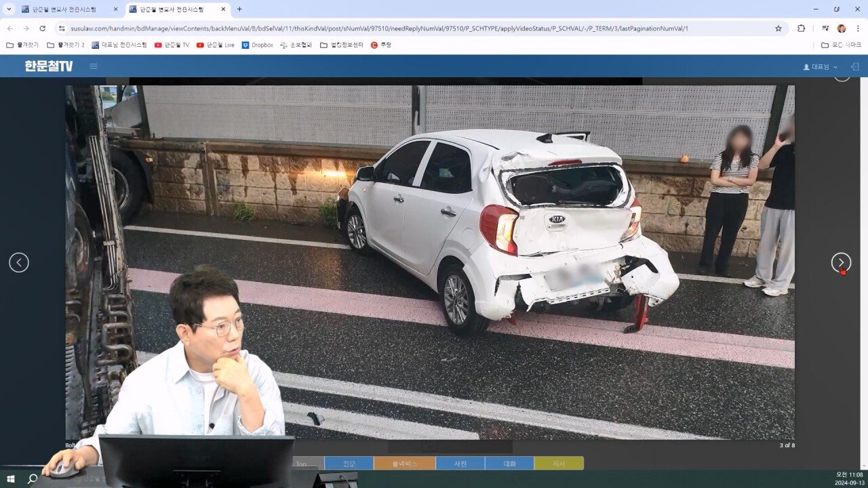
Task: Toggle the hamburger sidebar menu icon
Action: pos(94,66)
